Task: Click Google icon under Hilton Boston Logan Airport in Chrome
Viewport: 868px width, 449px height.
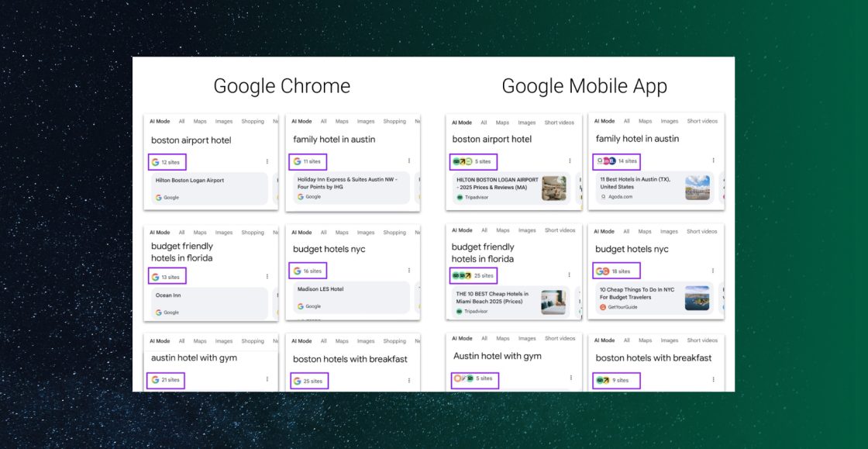Action: coord(158,198)
